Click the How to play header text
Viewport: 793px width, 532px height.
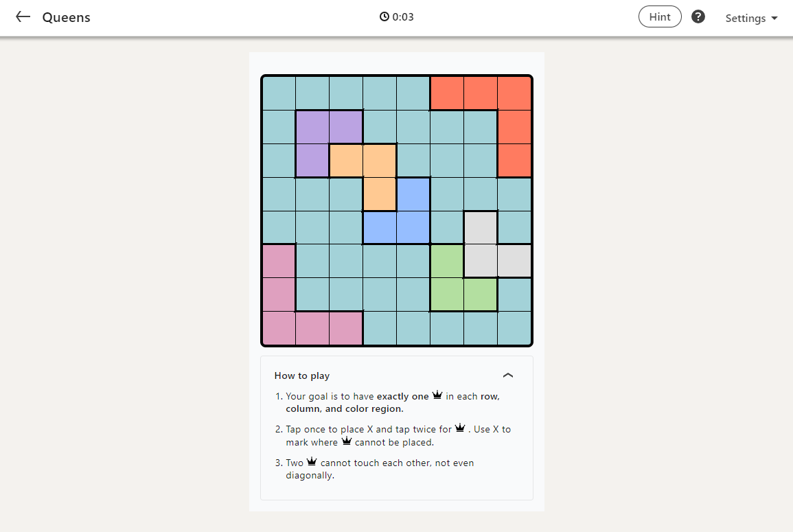click(x=301, y=375)
